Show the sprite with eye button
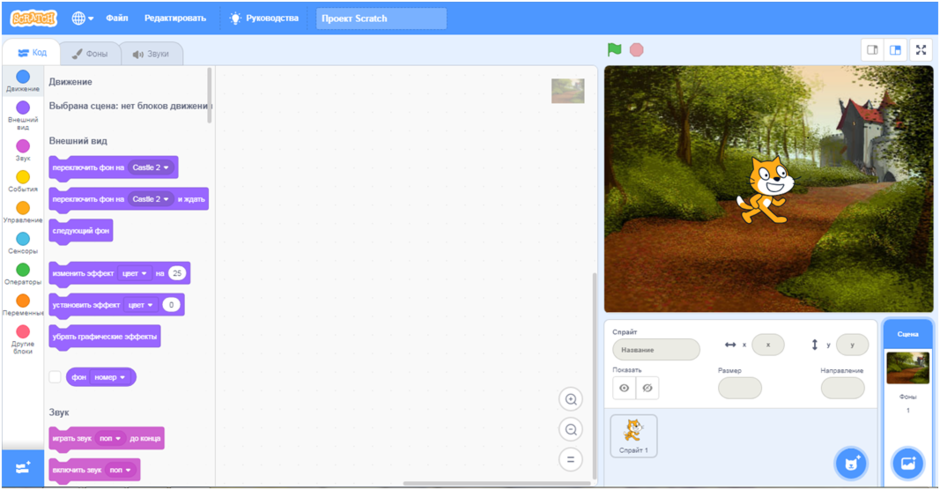Viewport: 940px width, 490px height. point(624,388)
